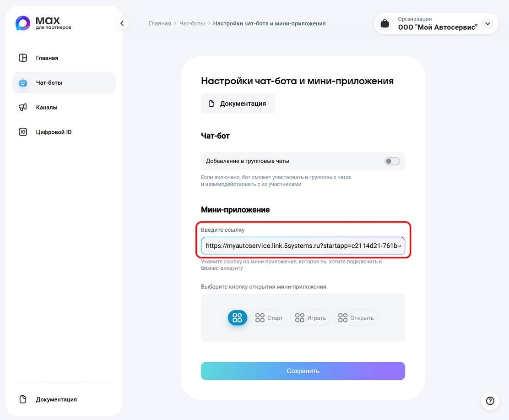Image resolution: width=509 pixels, height=420 pixels.
Task: Navigate to Главная in the sidebar
Action: [47, 58]
